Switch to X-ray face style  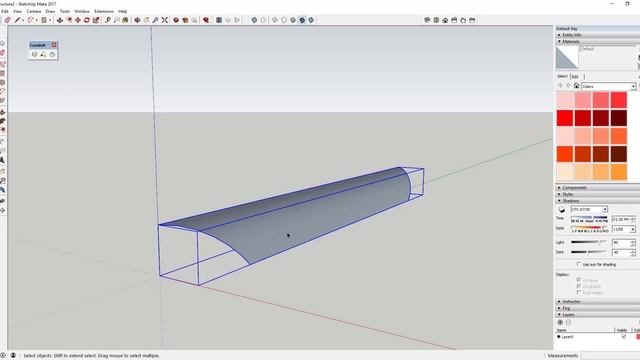pos(254,20)
